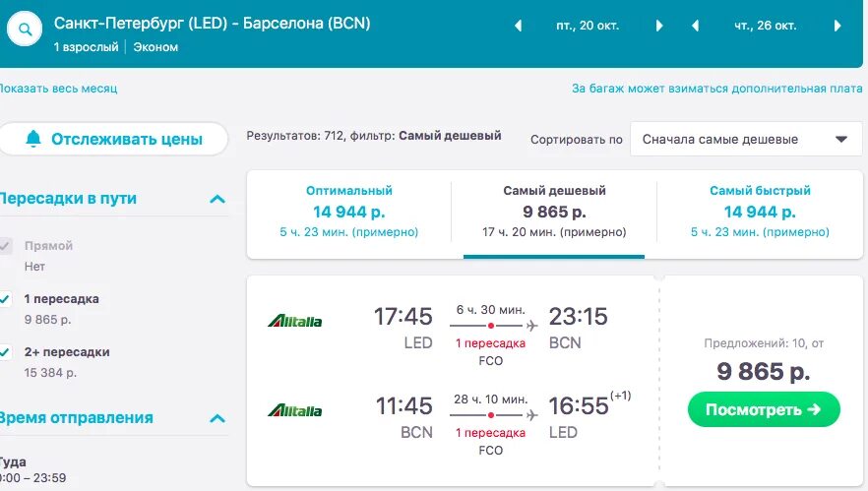This screenshot has width=868, height=491.
Task: Toggle the Прямой direct flights checkbox
Action: coord(6,246)
